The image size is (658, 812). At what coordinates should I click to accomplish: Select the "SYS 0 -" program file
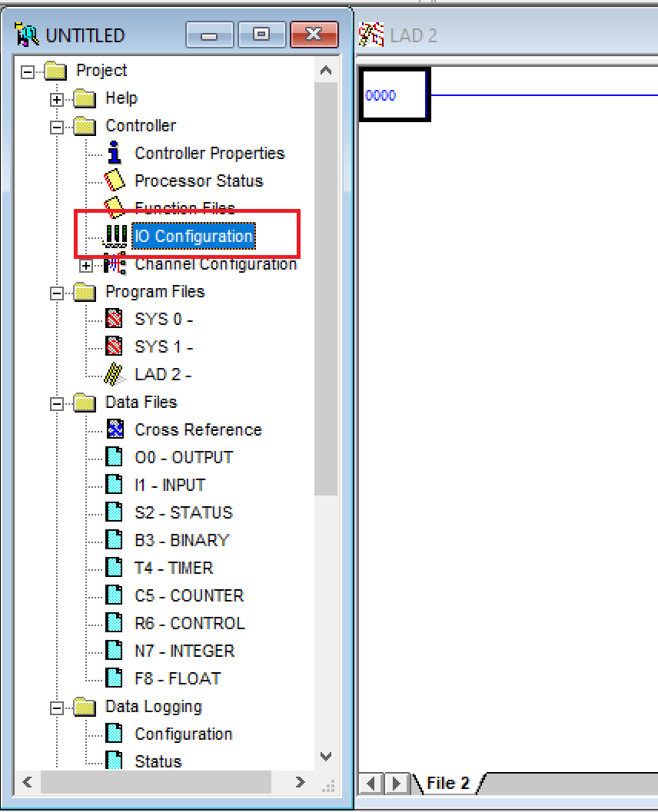click(x=164, y=319)
